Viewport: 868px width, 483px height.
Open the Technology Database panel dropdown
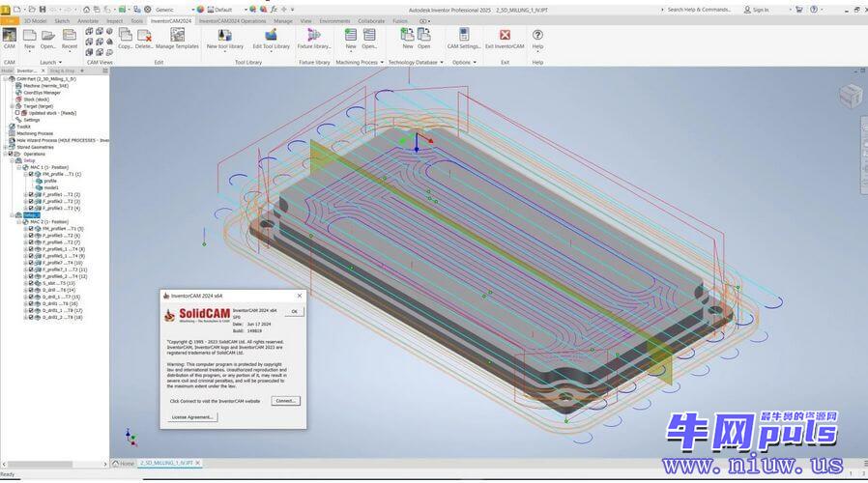(x=441, y=63)
